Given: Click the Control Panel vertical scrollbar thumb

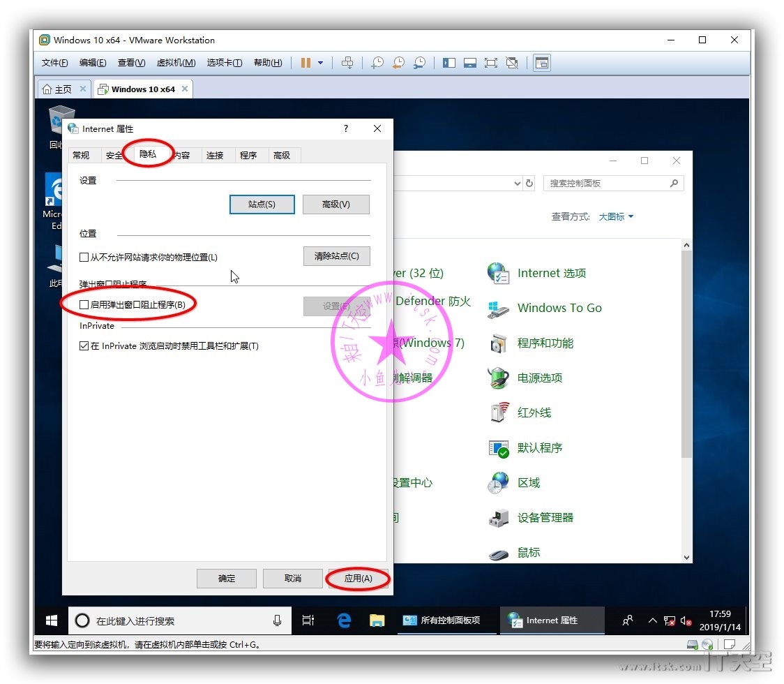Looking at the screenshot, I should coord(686,354).
